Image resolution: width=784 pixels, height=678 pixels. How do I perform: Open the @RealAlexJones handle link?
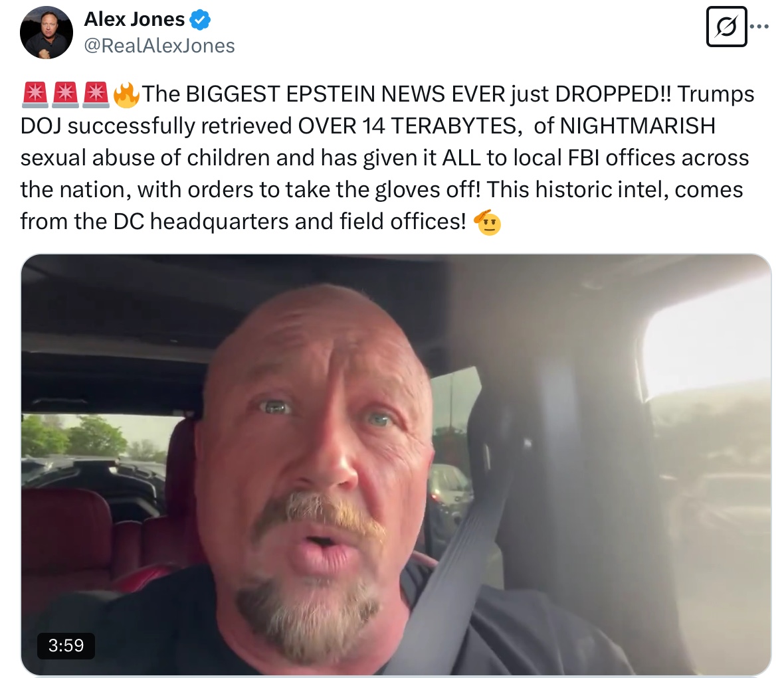(x=159, y=46)
